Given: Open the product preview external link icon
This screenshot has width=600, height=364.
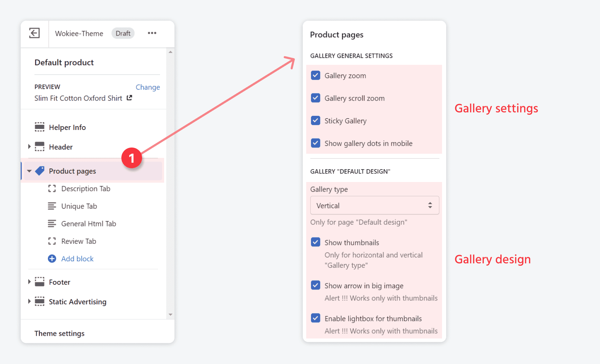Looking at the screenshot, I should (129, 98).
